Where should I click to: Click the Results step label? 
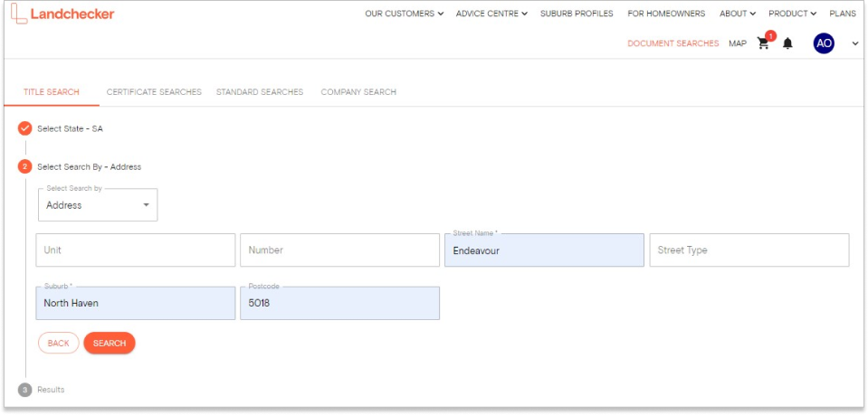pos(51,390)
